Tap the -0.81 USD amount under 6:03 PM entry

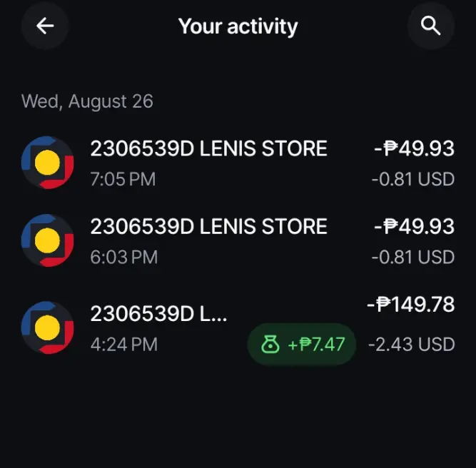pyautogui.click(x=413, y=258)
